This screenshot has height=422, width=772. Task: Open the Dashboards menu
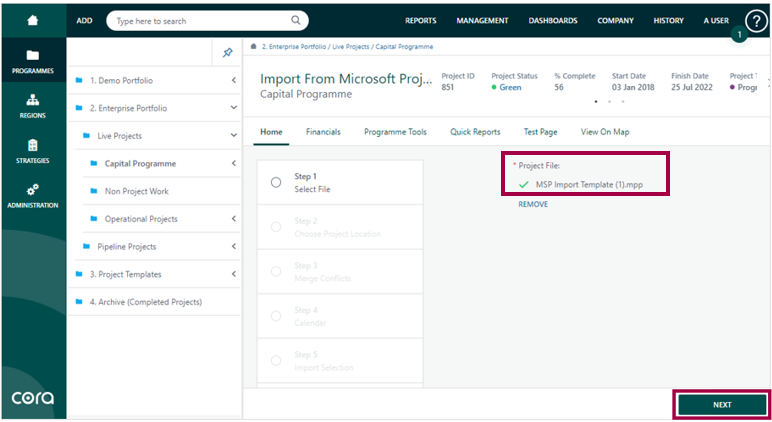(553, 21)
